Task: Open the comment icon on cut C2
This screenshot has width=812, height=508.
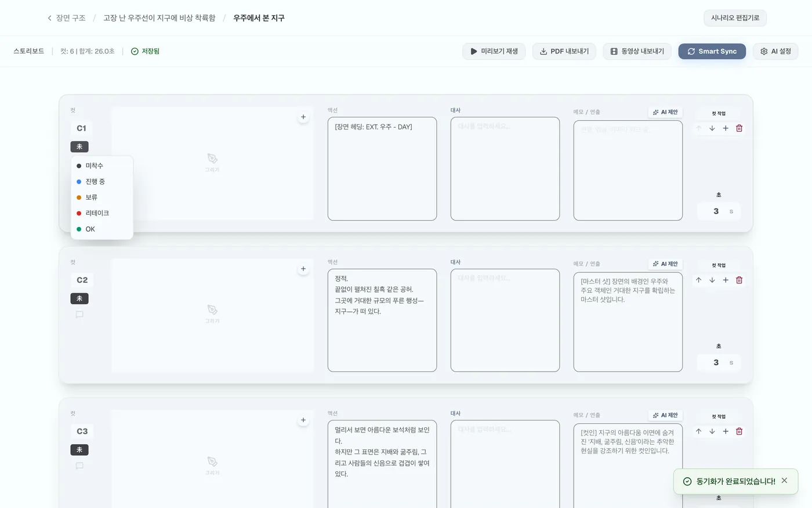Action: (x=79, y=315)
